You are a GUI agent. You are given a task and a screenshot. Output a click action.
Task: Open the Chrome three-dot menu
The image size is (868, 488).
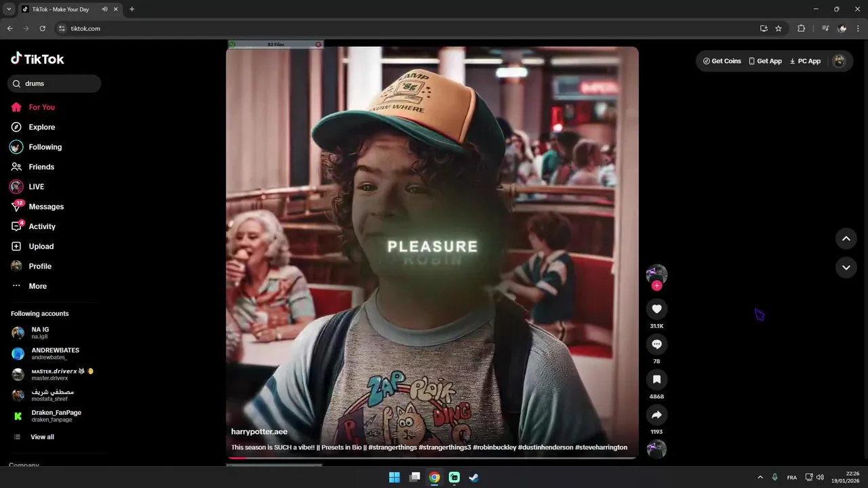[858, 28]
